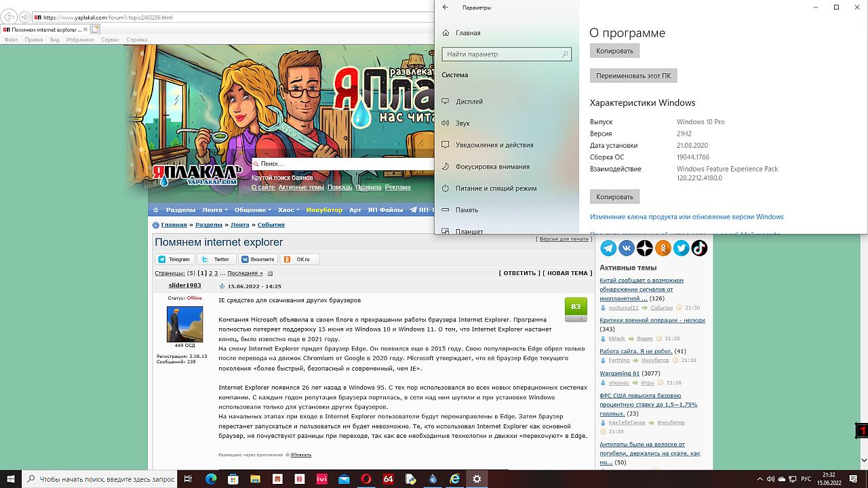Open Twitter icon in sidebar socials

(682, 248)
